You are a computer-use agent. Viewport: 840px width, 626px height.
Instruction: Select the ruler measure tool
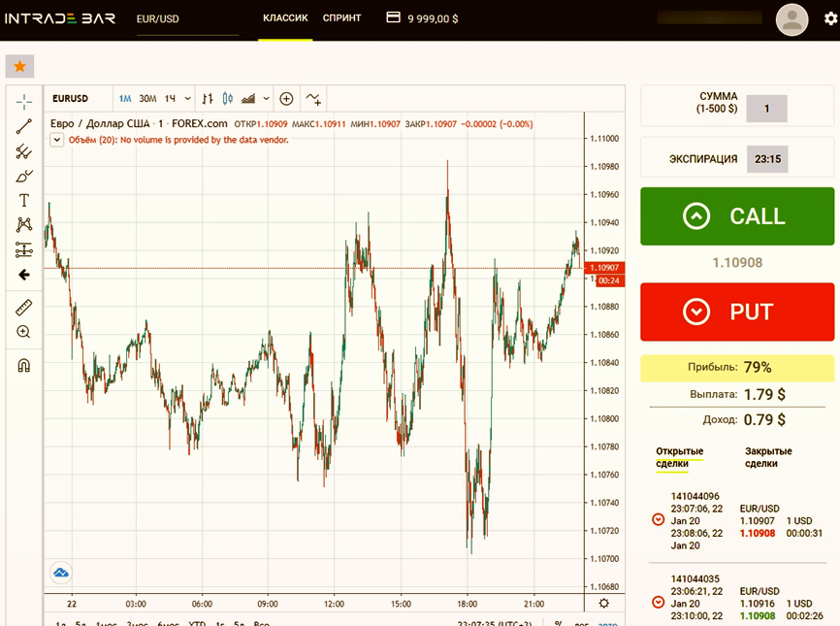pos(24,308)
